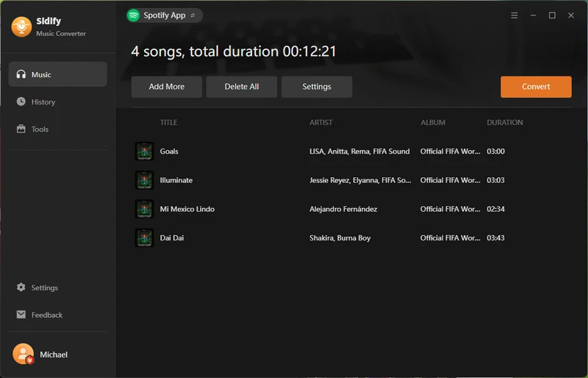Click the Mi Mexico Lindo cover thumbnail
This screenshot has height=378, width=588.
[144, 209]
